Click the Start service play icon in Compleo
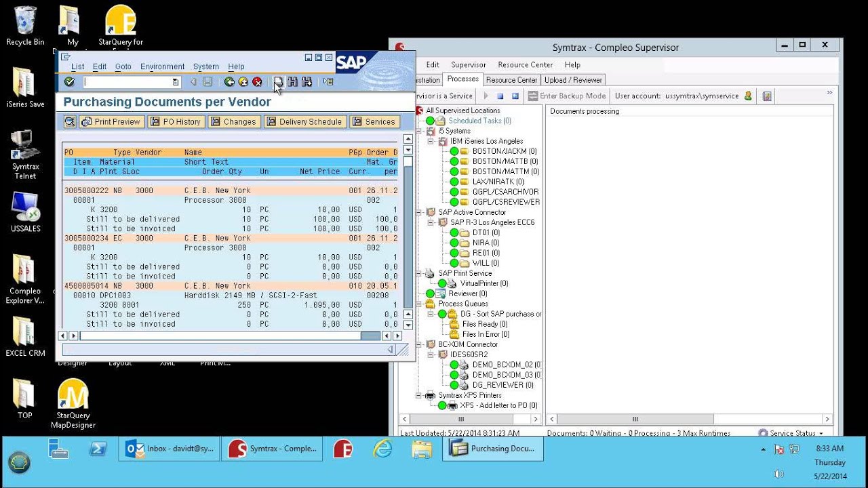 tap(486, 96)
